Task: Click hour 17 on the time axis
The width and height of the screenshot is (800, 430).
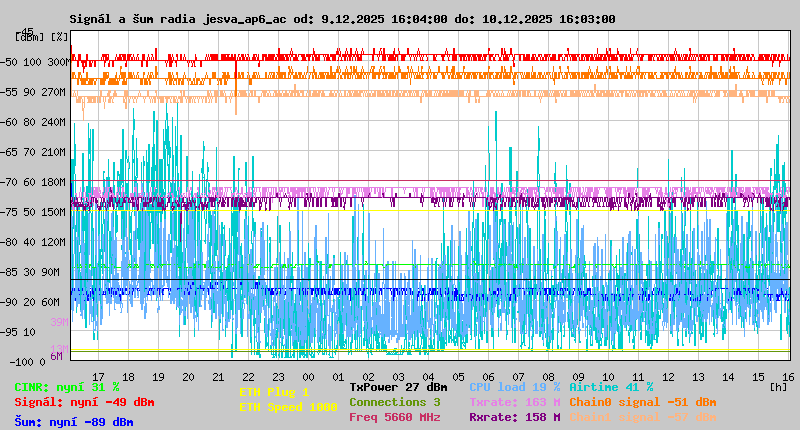Action: [98, 376]
